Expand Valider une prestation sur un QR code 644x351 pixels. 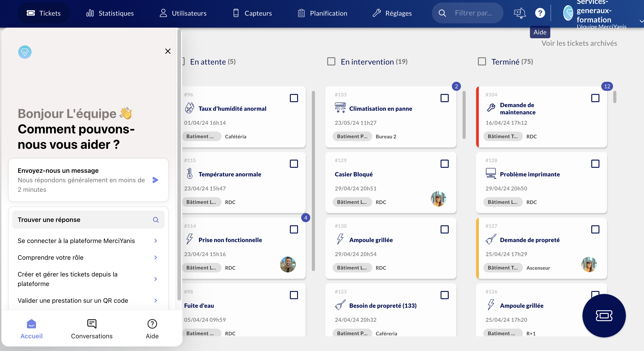tap(155, 301)
